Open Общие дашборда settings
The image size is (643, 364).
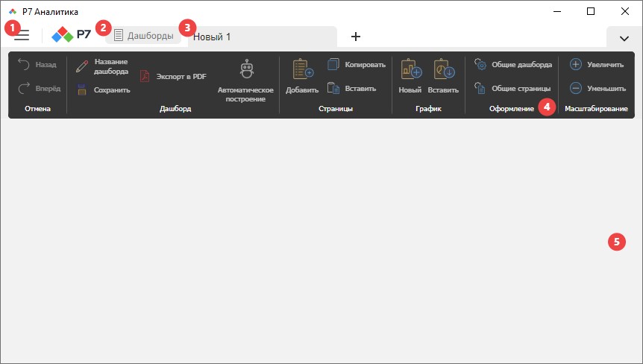click(513, 64)
